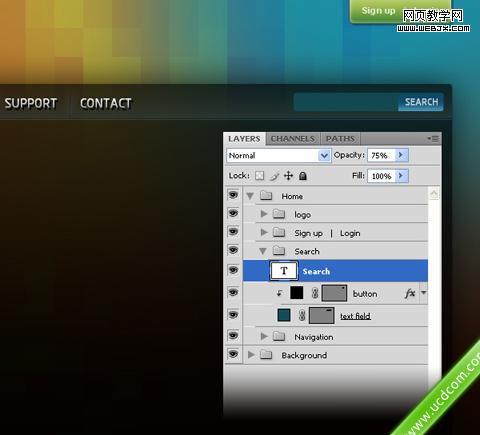Click teal color swatch of text field layer

(x=284, y=315)
